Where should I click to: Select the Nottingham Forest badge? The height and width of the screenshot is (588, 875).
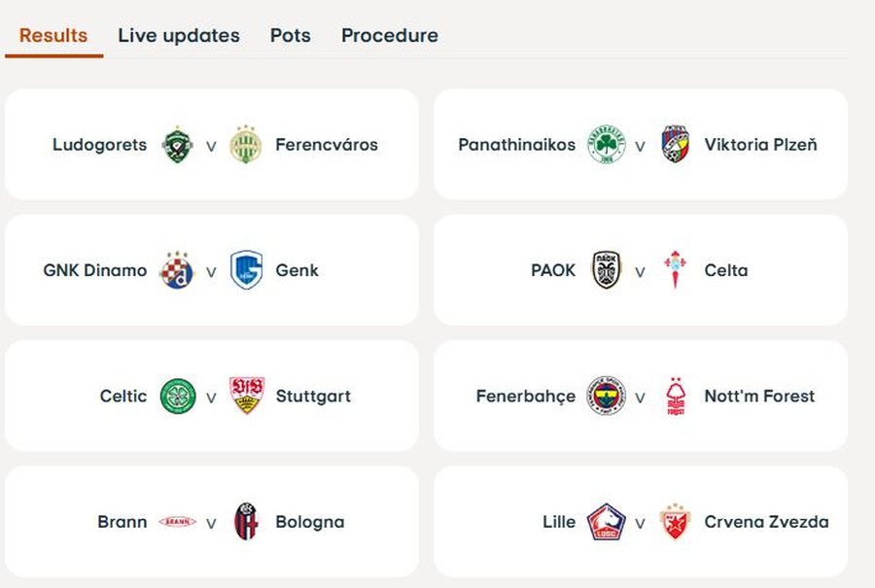point(674,396)
